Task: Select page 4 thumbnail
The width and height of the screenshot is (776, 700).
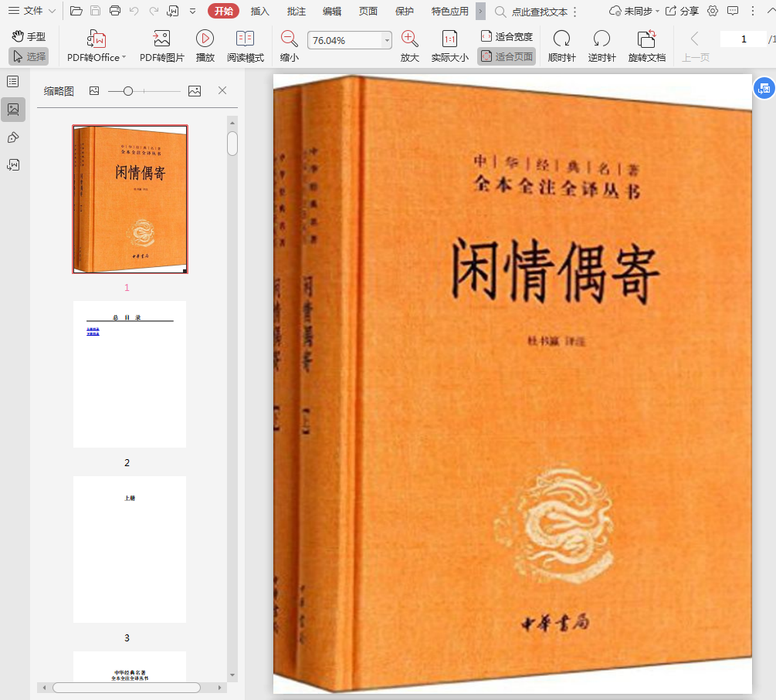Action: (130, 666)
